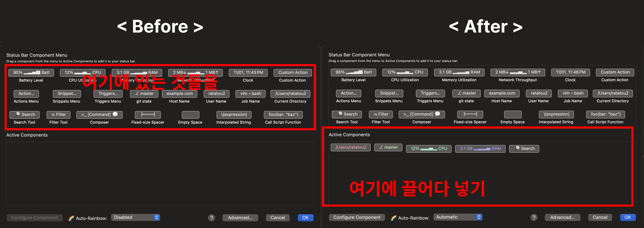Image resolution: width=644 pixels, height=228 pixels.
Task: Select the Search chip in Active Components
Action: click(524, 148)
